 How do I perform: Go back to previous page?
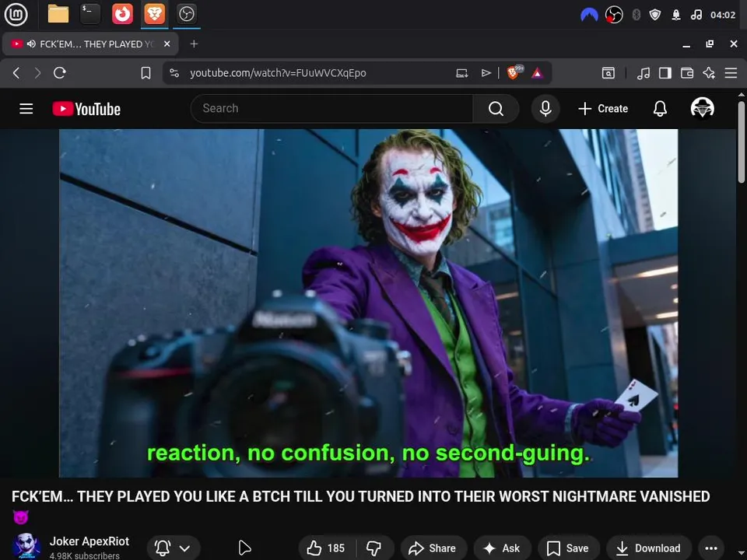point(16,73)
